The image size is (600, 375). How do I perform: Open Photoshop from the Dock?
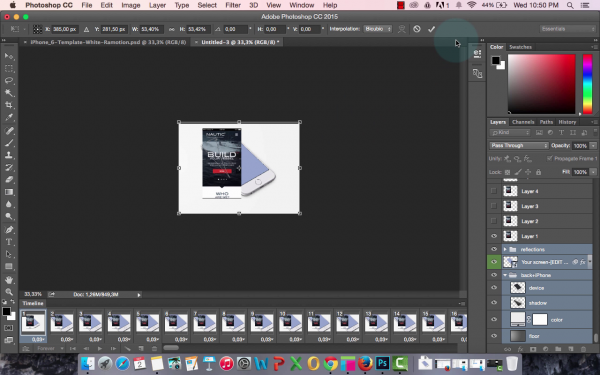[383, 363]
